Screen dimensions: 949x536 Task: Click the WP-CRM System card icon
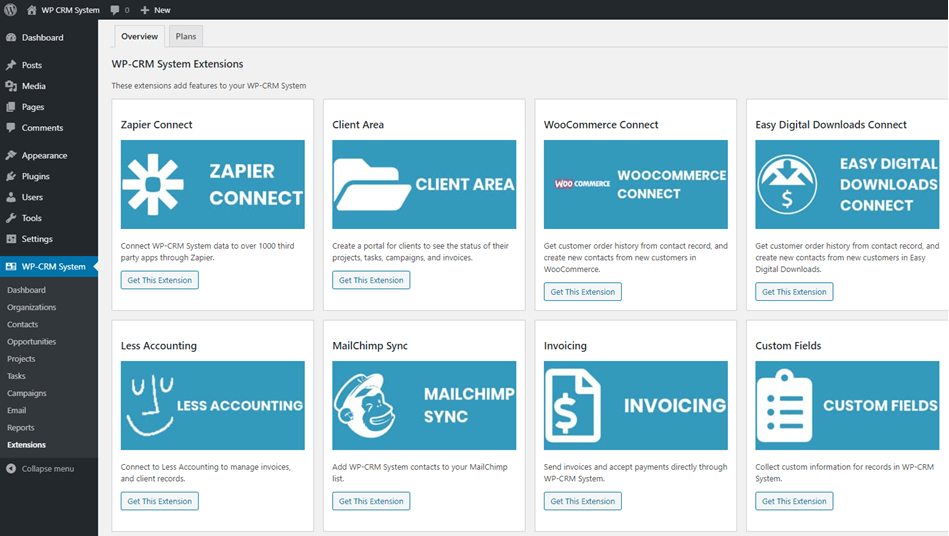11,266
